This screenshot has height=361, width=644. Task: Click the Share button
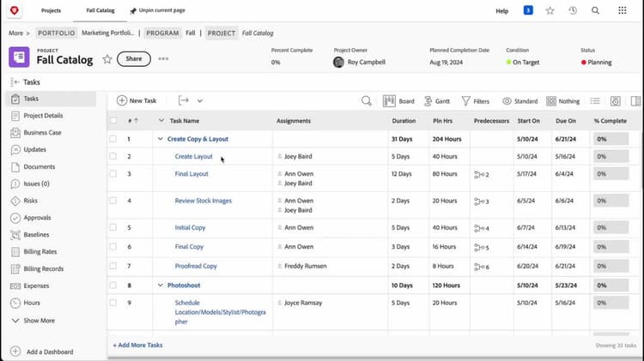(x=133, y=59)
